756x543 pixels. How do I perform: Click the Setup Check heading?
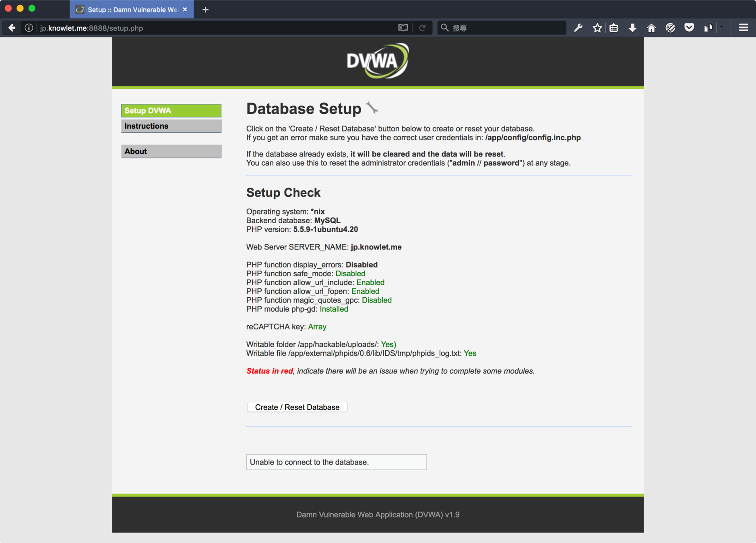pos(283,193)
